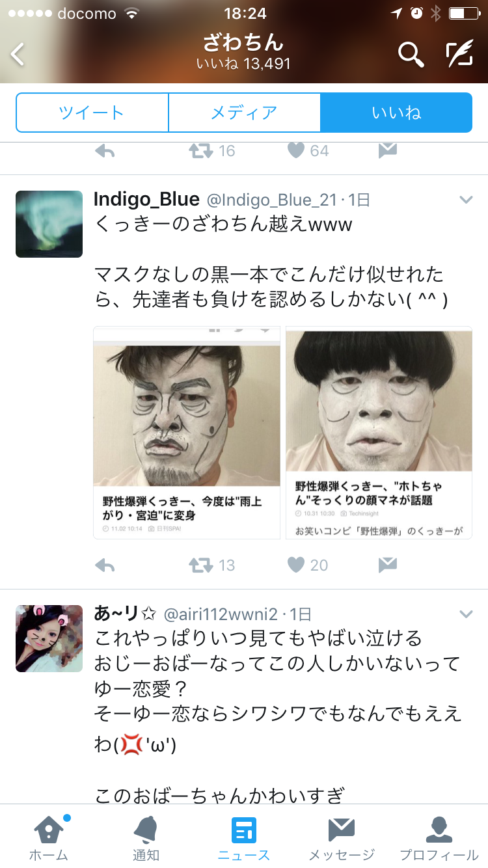
Task: Retweet the Indigo_Blue tweet showing 13
Action: click(201, 565)
